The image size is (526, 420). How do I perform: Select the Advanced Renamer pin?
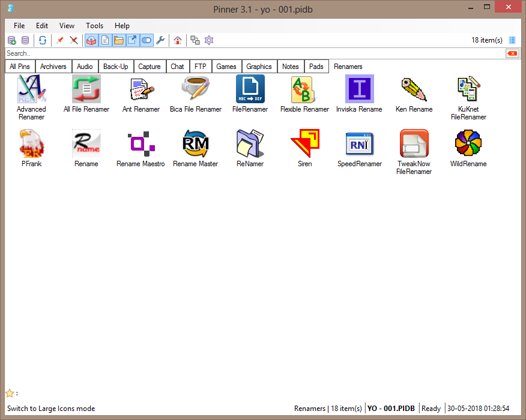click(32, 97)
